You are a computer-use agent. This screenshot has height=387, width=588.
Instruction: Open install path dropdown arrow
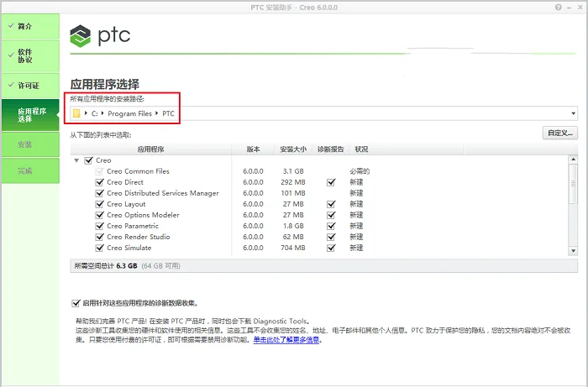click(x=573, y=113)
